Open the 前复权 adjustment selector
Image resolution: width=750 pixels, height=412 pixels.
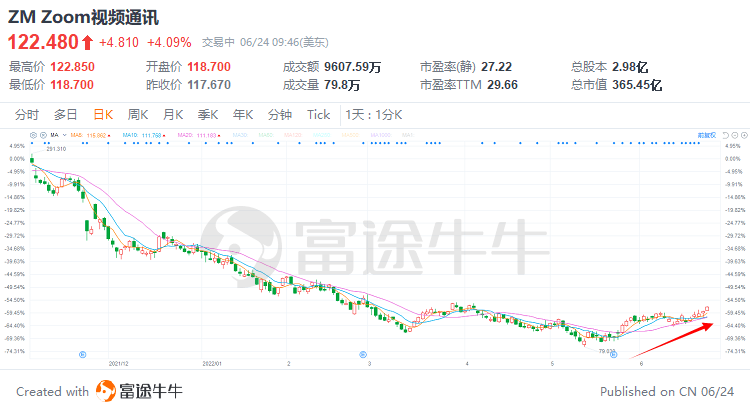pos(707,135)
